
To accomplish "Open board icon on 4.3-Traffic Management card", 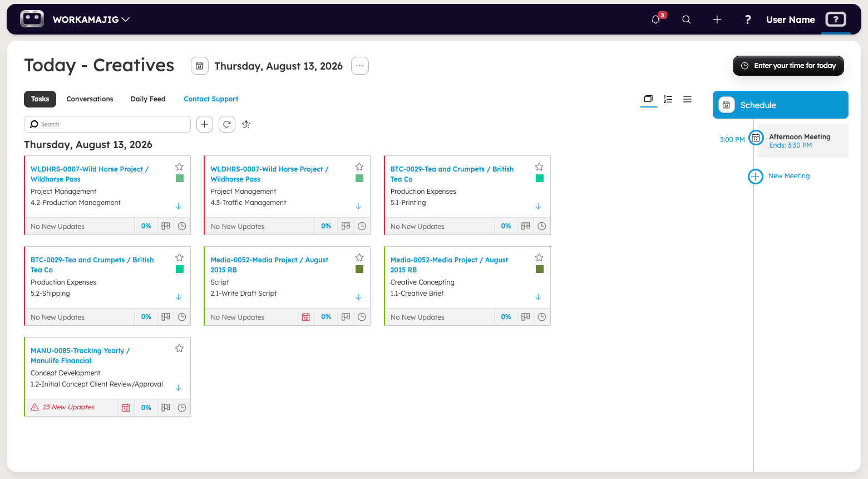I will [x=346, y=226].
